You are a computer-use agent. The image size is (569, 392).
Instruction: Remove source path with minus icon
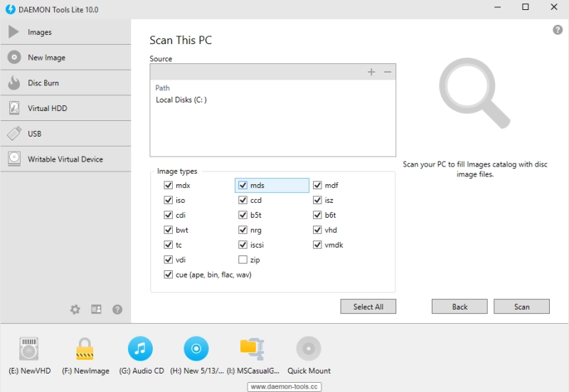(x=388, y=72)
